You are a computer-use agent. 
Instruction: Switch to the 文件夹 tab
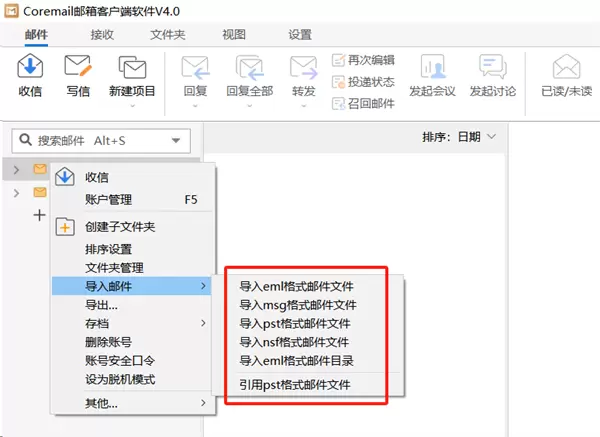[x=167, y=34]
